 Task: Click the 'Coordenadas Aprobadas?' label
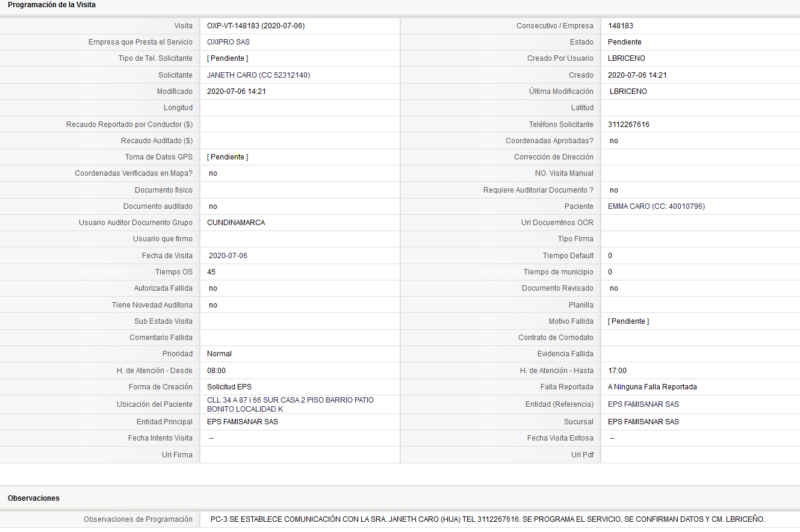pyautogui.click(x=550, y=141)
